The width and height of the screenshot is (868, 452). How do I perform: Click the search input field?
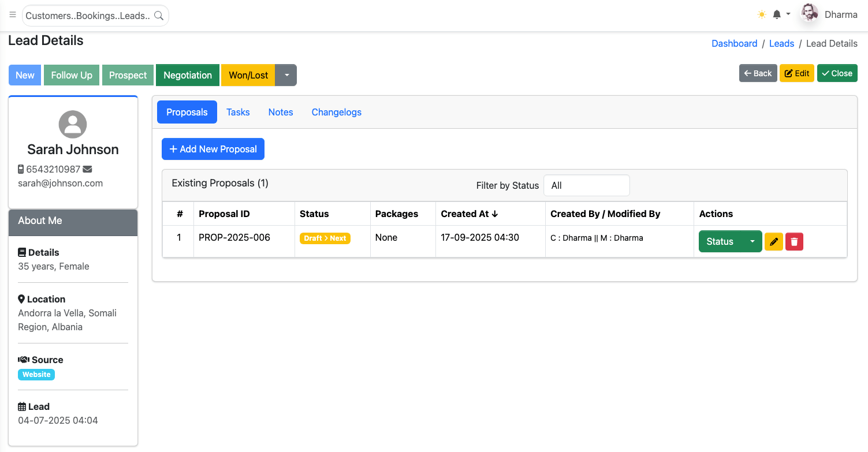click(87, 16)
